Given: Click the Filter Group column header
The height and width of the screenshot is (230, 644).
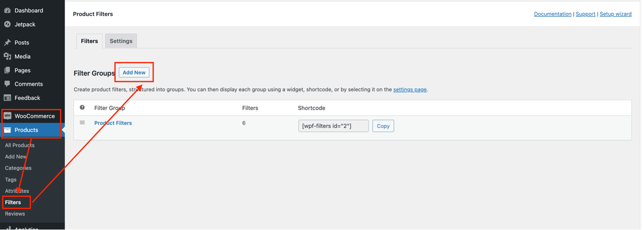Looking at the screenshot, I should tap(110, 108).
